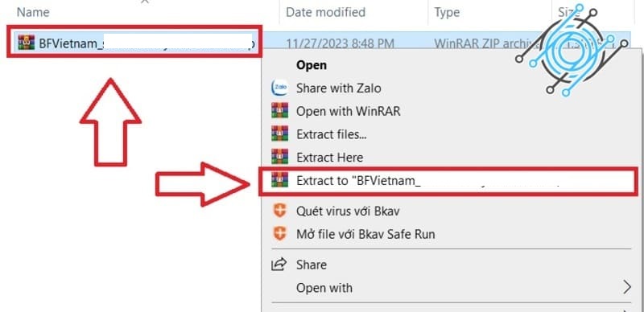This screenshot has width=644, height=312.
Task: Click the Zalo icon in context menu
Action: [x=279, y=88]
